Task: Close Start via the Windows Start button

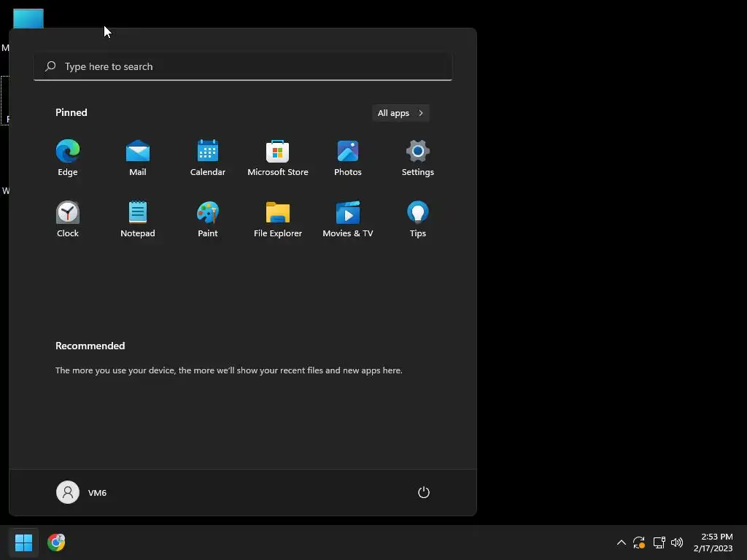Action: click(23, 542)
